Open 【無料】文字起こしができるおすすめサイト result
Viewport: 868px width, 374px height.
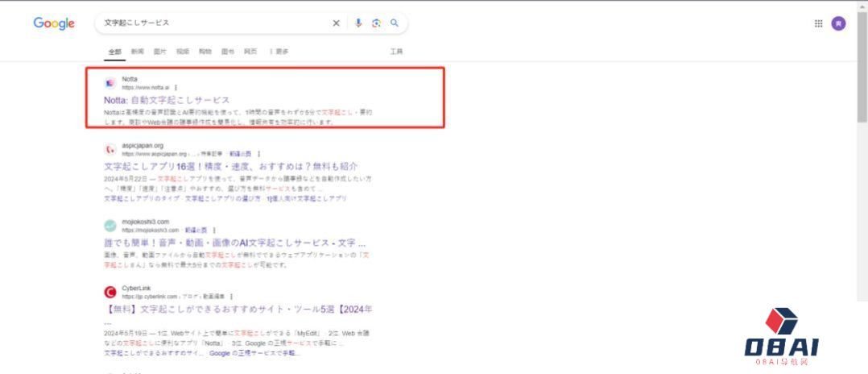(238, 310)
